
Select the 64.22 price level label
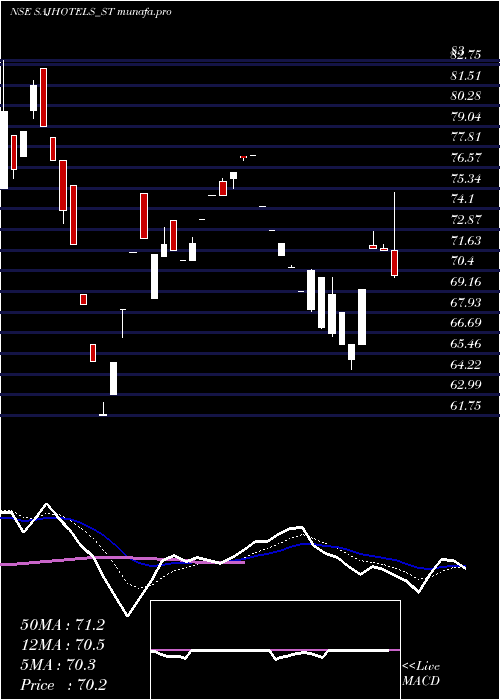(466, 365)
